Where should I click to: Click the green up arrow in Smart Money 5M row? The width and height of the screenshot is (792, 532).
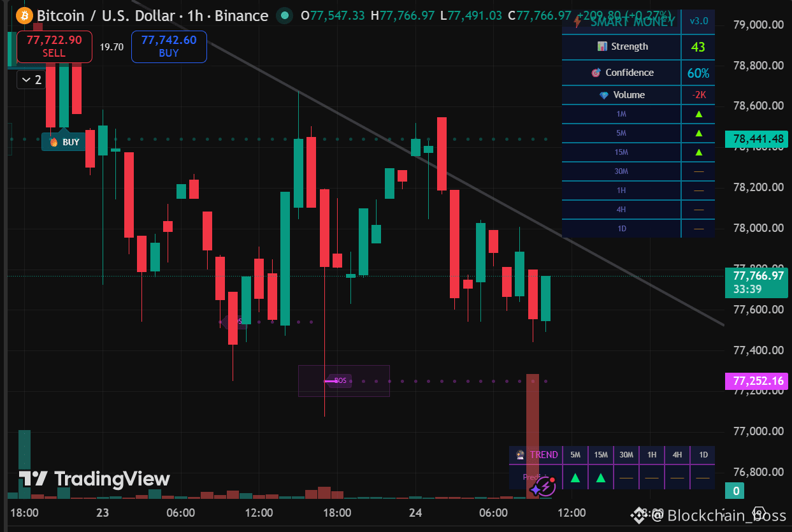[698, 133]
